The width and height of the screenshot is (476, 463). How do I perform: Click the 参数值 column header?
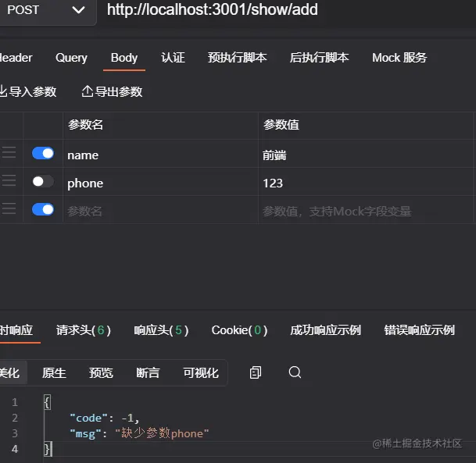pyautogui.click(x=281, y=125)
